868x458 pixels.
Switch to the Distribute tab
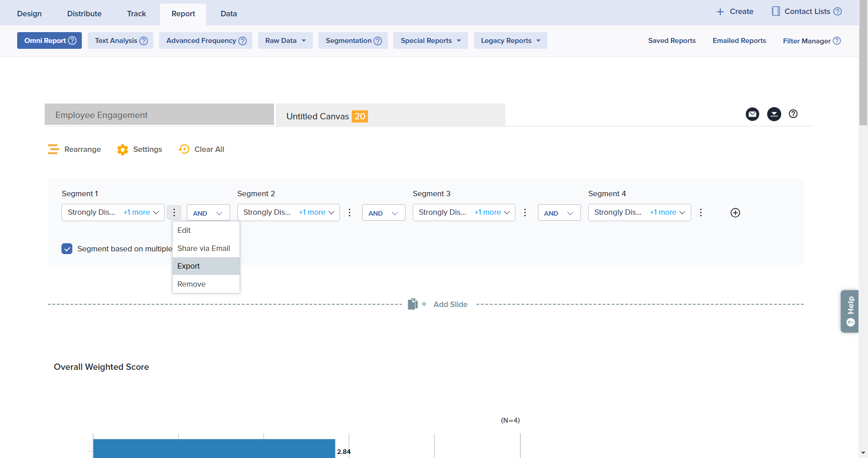(x=84, y=14)
